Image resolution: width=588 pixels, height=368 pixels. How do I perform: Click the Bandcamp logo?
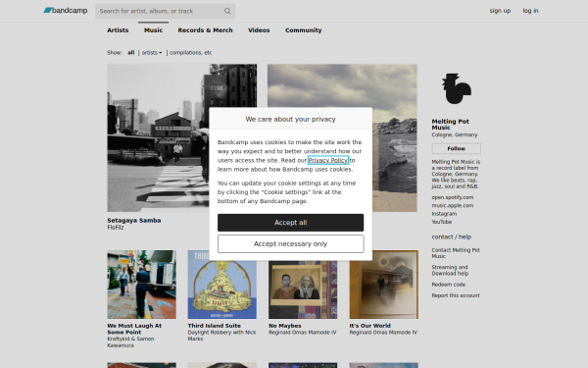click(x=66, y=11)
